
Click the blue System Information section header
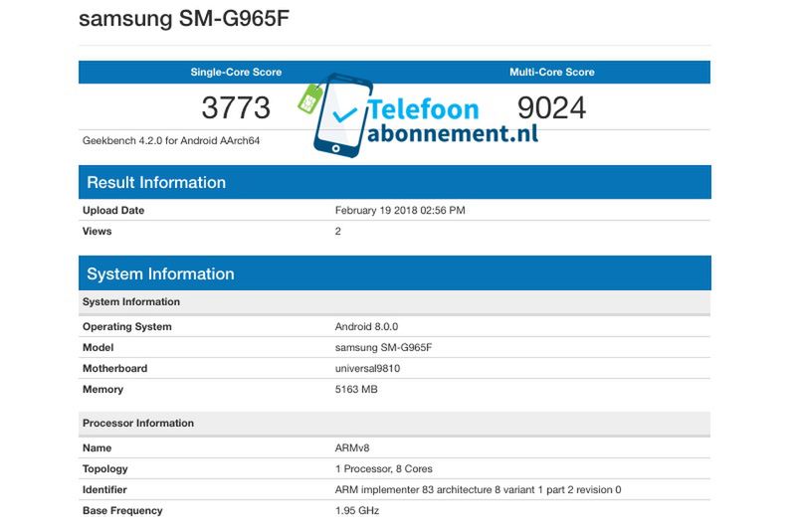(160, 273)
